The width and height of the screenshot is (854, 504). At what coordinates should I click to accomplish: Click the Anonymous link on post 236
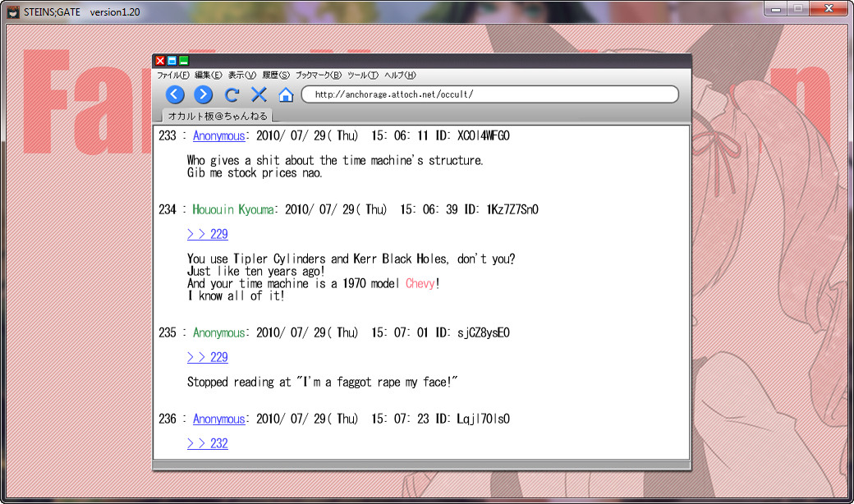pyautogui.click(x=219, y=419)
